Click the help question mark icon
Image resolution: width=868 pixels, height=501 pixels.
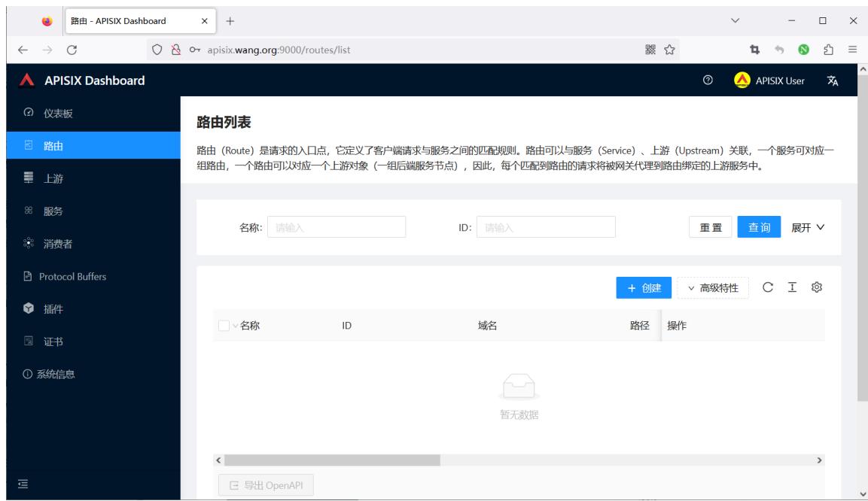[708, 80]
